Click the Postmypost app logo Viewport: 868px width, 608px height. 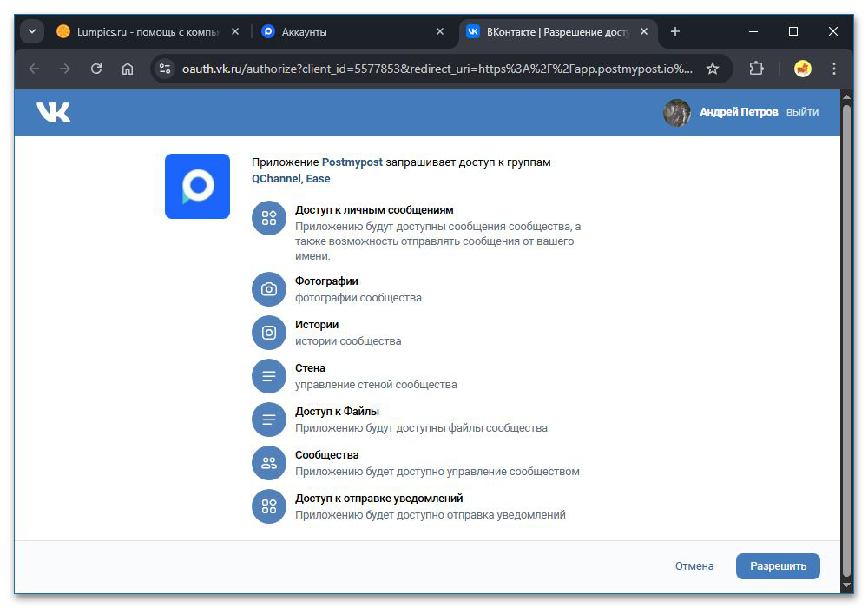[x=197, y=186]
